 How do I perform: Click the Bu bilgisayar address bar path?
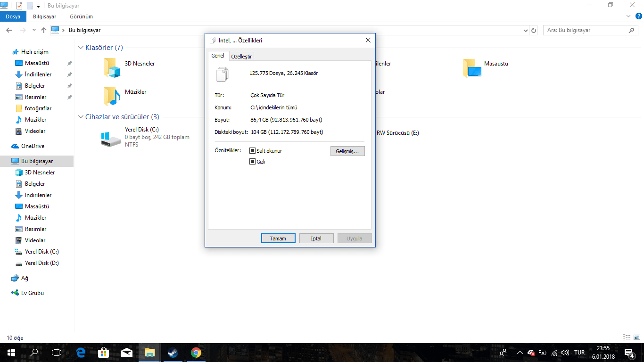click(x=85, y=30)
